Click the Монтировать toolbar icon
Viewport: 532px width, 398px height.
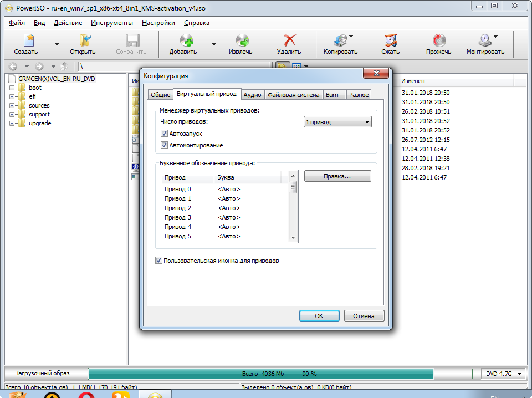[485, 40]
